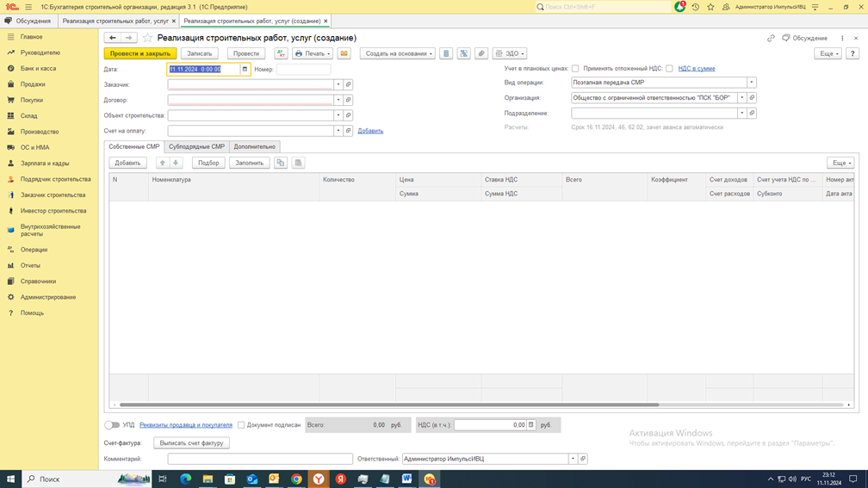868x488 pixels.
Task: Open calculator in the НДС amount field
Action: pyautogui.click(x=531, y=425)
